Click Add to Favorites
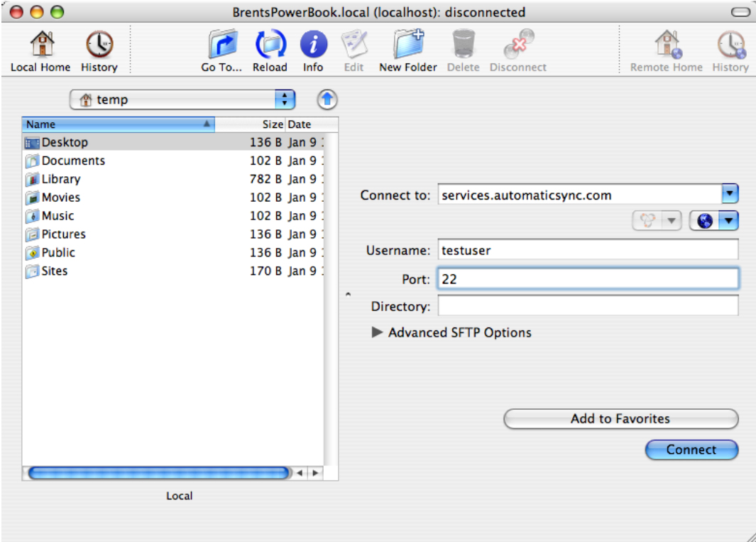 click(x=620, y=418)
